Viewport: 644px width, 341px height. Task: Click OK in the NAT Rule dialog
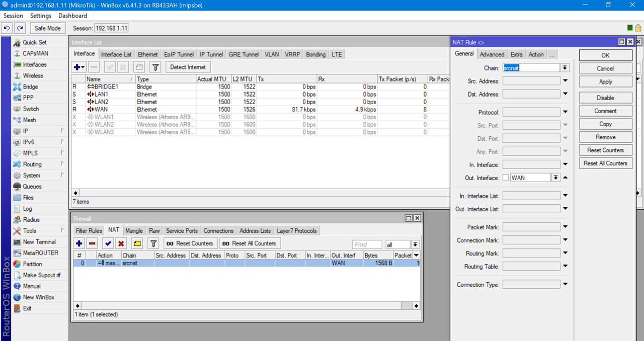coord(605,55)
